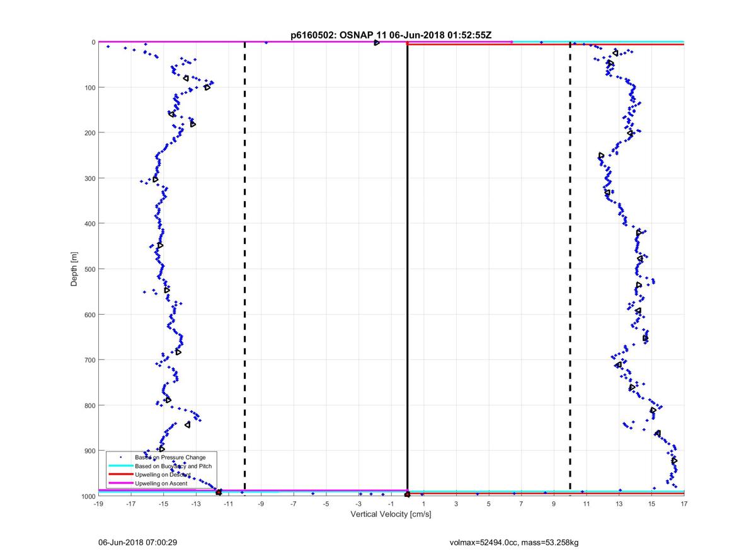Click depth axis tick label "900"
Viewport: 756px width, 558px height.
point(89,451)
